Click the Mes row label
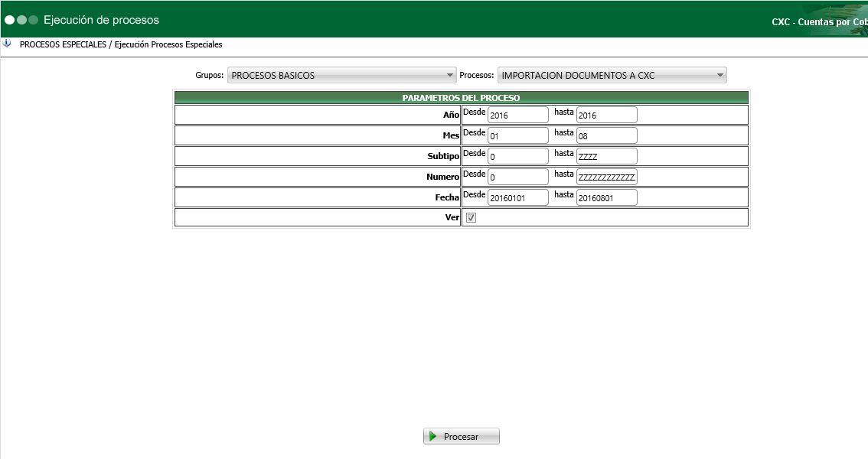The height and width of the screenshot is (459, 868). (x=451, y=135)
